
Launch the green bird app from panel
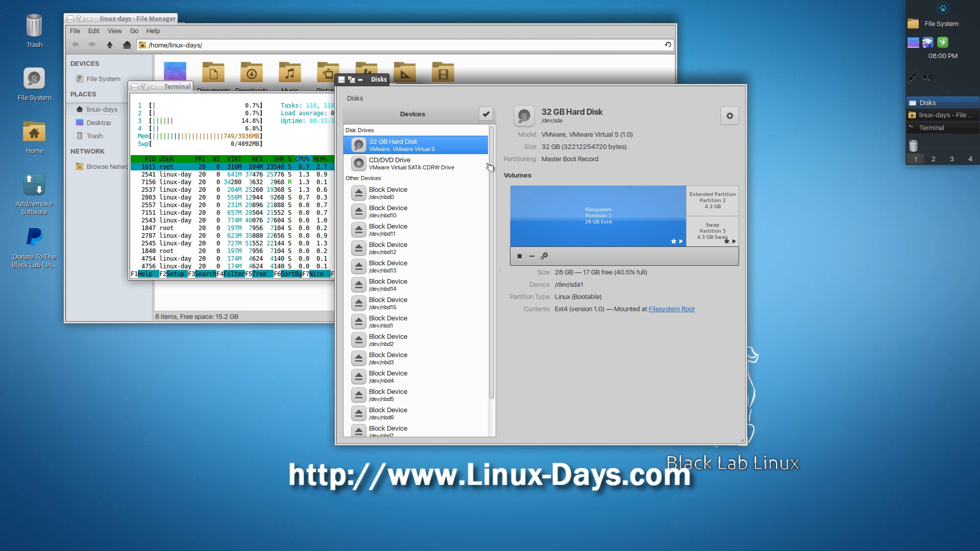pyautogui.click(x=943, y=42)
